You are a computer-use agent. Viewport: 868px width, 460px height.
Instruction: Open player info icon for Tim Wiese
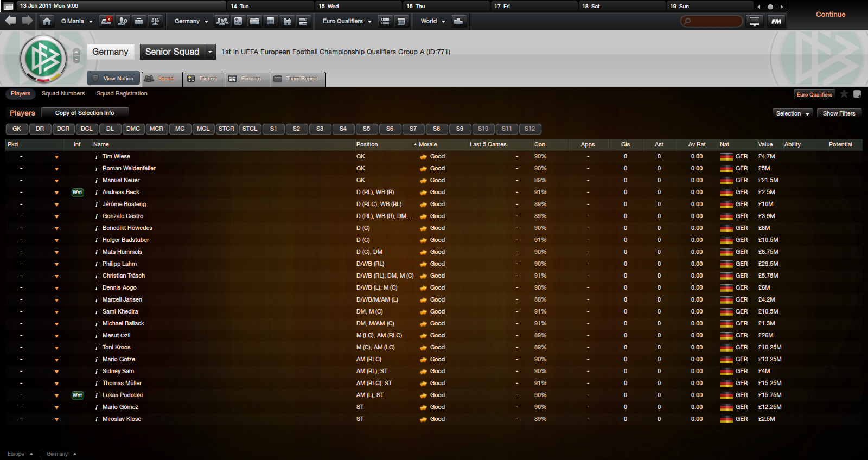click(x=97, y=157)
